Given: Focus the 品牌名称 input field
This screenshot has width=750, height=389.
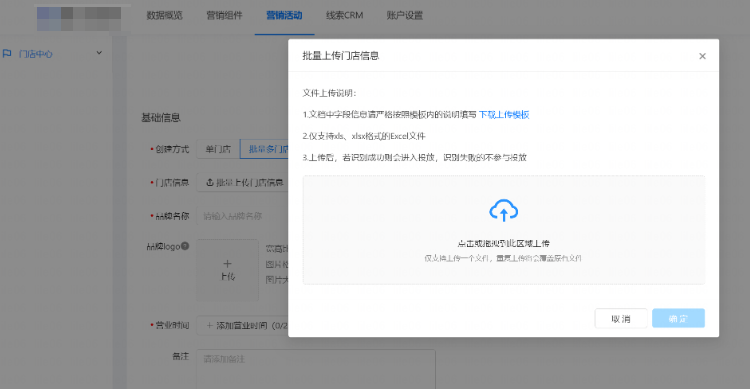Looking at the screenshot, I should pyautogui.click(x=243, y=216).
